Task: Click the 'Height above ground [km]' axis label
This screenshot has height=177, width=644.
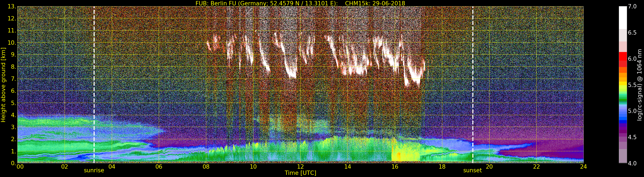Action: [x=3, y=85]
